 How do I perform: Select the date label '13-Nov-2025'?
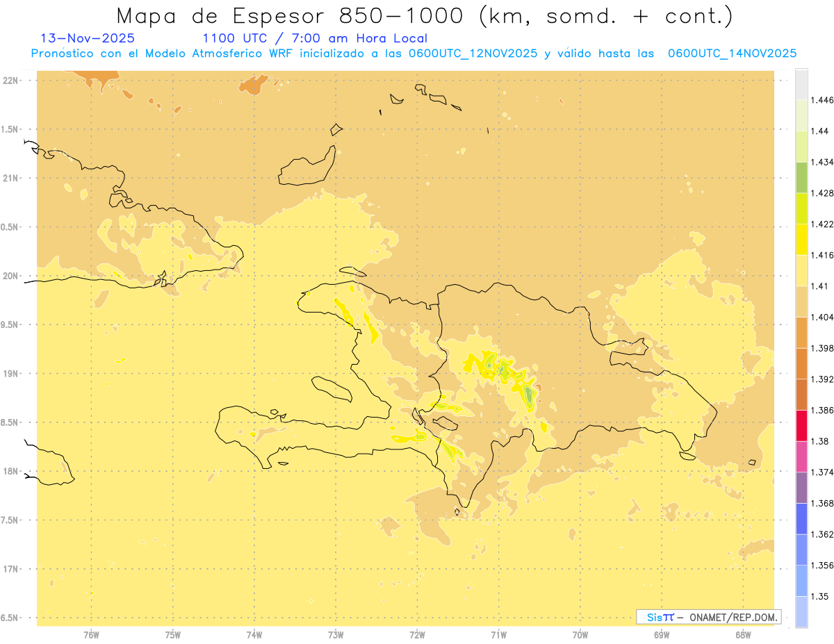click(88, 38)
